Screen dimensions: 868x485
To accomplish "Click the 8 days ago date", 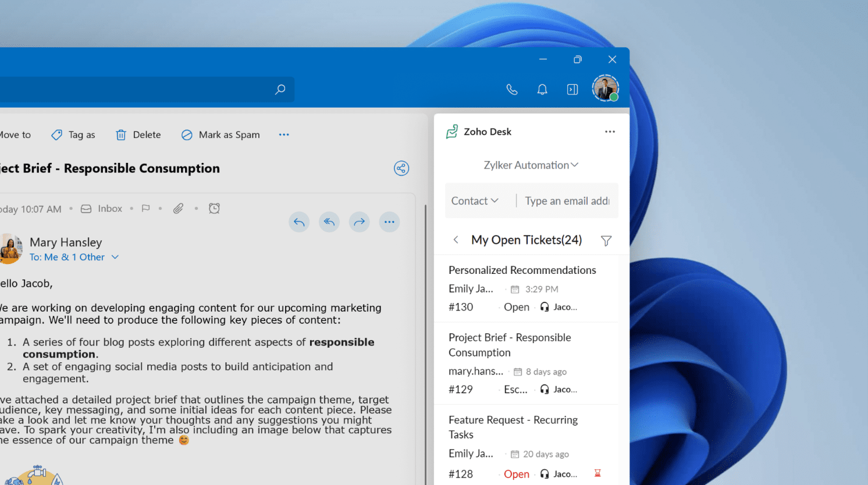I will [x=546, y=372].
